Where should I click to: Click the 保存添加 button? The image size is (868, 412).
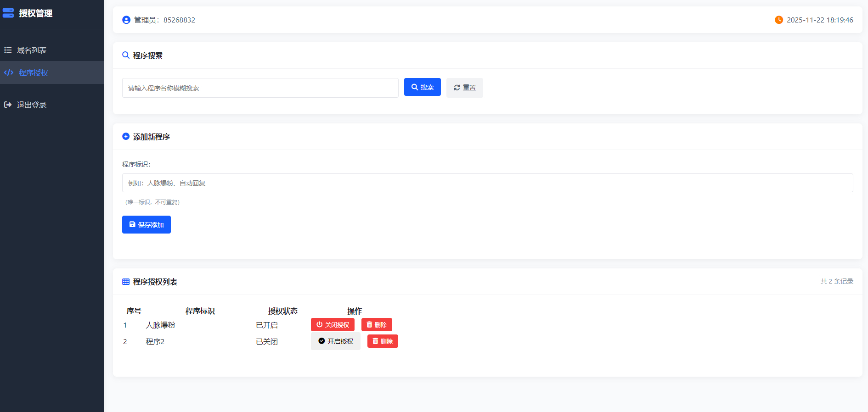tap(147, 224)
